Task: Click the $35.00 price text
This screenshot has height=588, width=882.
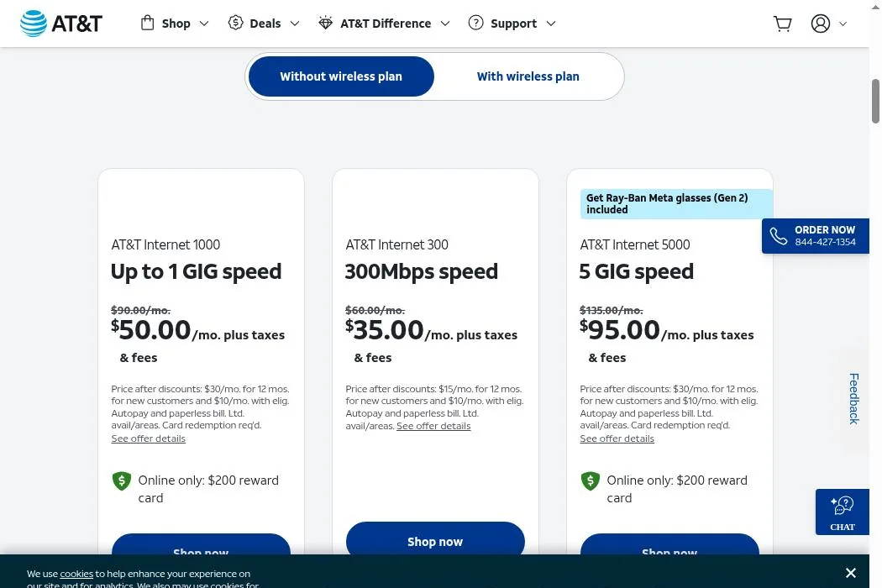Action: (x=384, y=330)
